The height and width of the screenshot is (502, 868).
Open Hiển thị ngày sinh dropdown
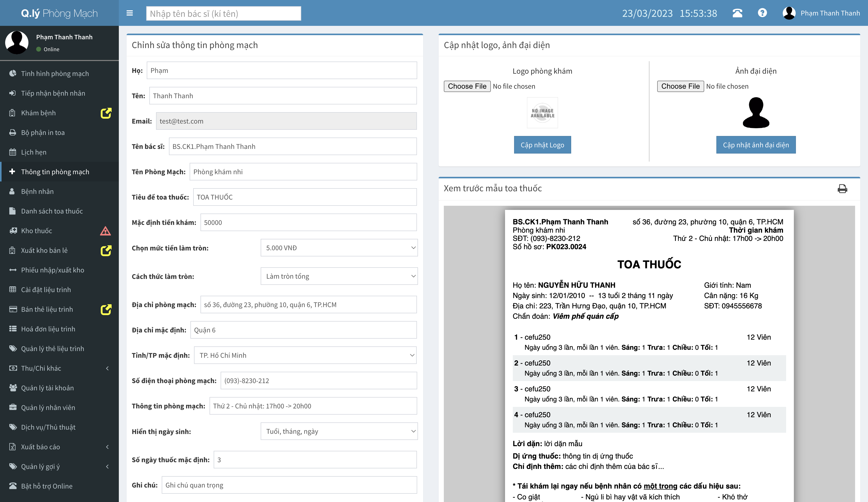[339, 431]
